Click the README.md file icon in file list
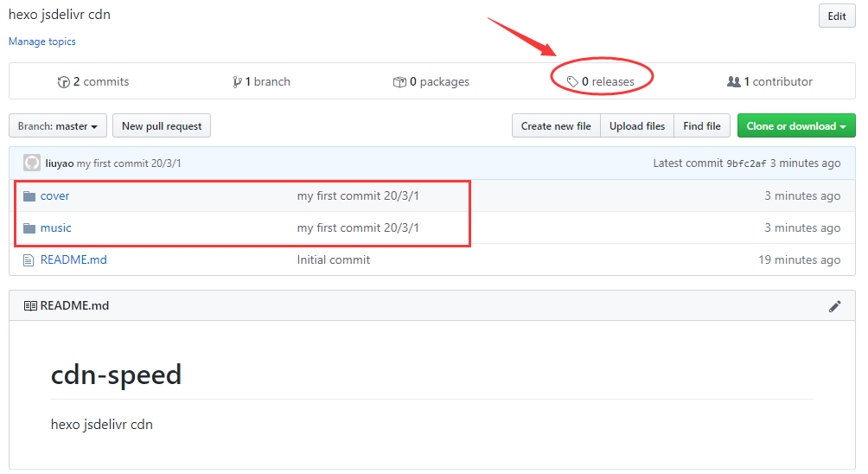This screenshot has width=868, height=474. [x=29, y=260]
